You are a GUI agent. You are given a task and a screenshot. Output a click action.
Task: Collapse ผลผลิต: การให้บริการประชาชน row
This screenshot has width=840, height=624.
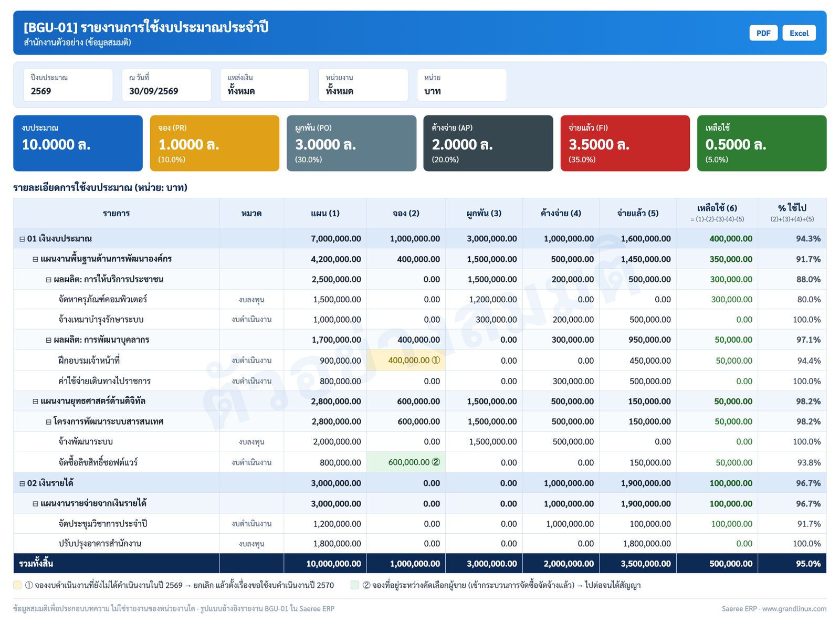point(48,280)
